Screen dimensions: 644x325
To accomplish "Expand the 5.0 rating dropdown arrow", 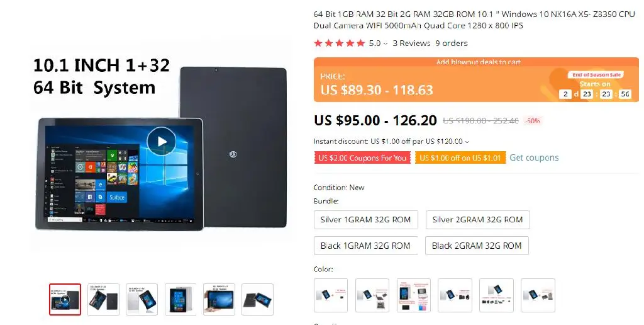I will (x=386, y=43).
